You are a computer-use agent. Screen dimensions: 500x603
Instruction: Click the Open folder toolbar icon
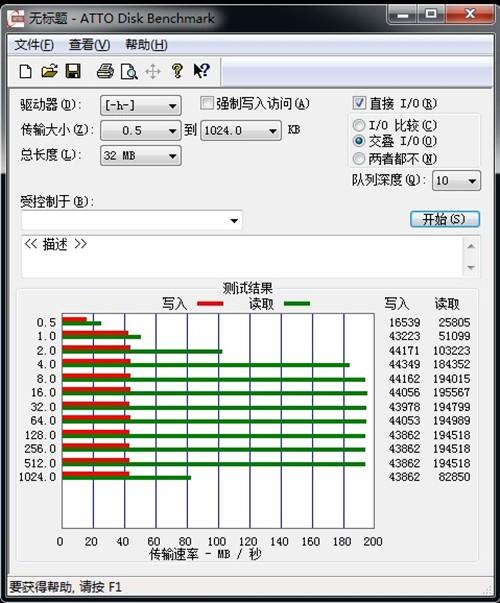[x=49, y=72]
